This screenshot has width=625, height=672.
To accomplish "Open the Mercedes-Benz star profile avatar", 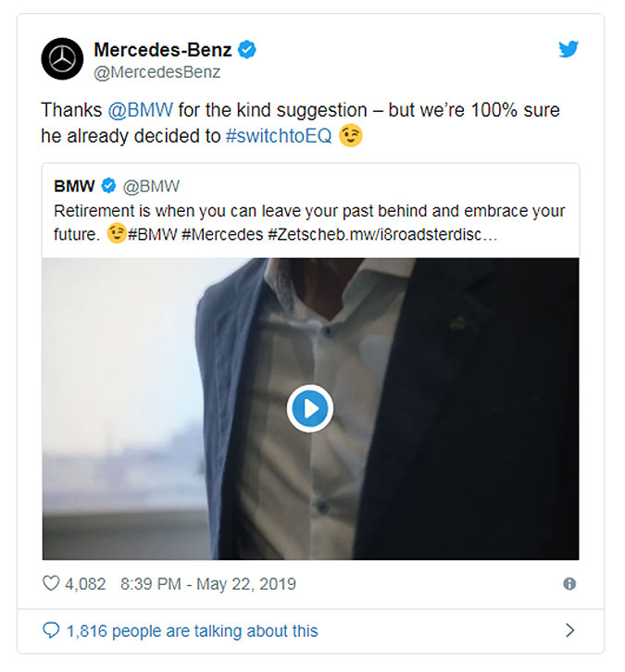I will tap(62, 58).
